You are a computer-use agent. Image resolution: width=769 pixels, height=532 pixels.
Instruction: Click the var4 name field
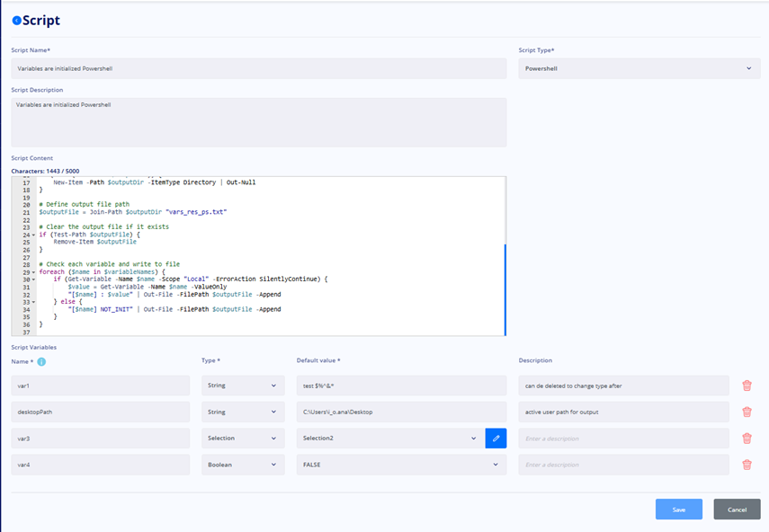pyautogui.click(x=101, y=465)
